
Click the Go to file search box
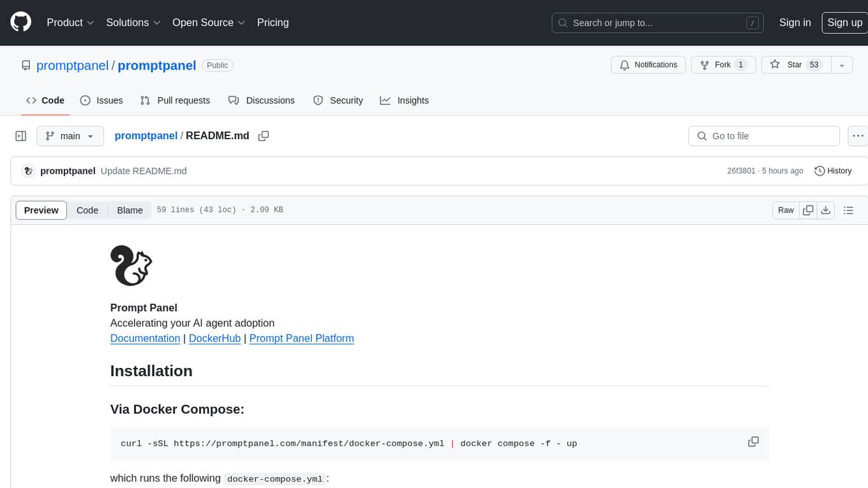764,136
